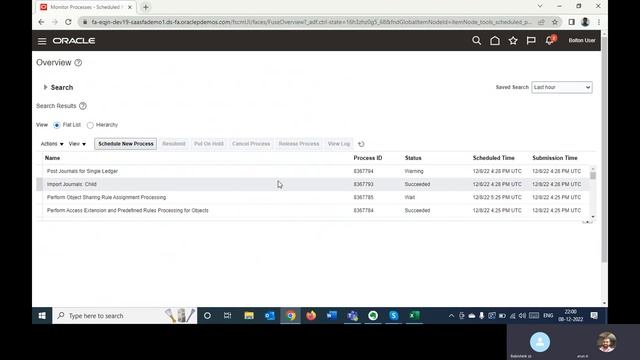Click the browser address bar
Viewport: 640px width, 360px height.
[x=310, y=22]
